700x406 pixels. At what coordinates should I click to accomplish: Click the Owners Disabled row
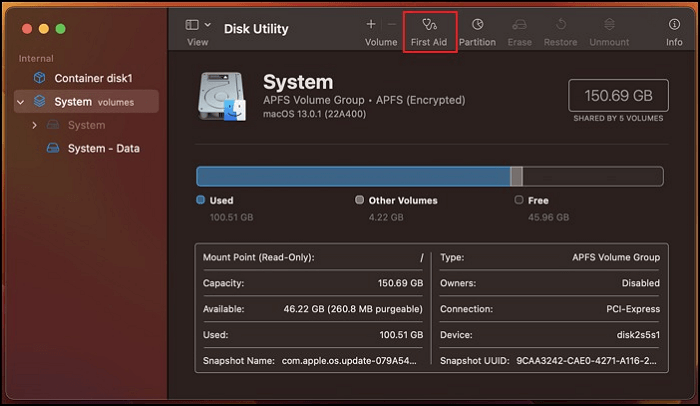coord(550,283)
